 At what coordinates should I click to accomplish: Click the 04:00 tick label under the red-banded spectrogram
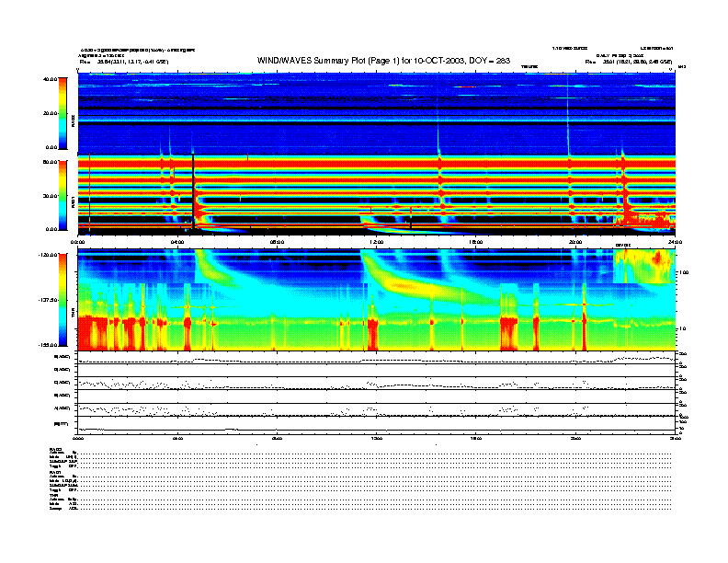[x=177, y=242]
